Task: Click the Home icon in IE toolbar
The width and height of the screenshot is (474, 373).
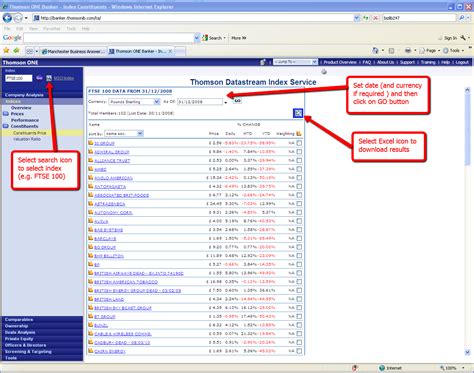Action: (x=375, y=50)
